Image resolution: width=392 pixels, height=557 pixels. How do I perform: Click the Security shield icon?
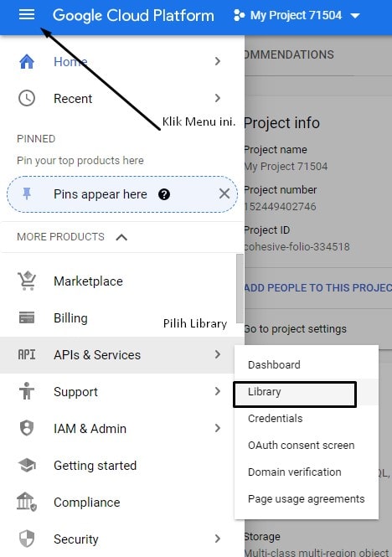click(x=27, y=539)
